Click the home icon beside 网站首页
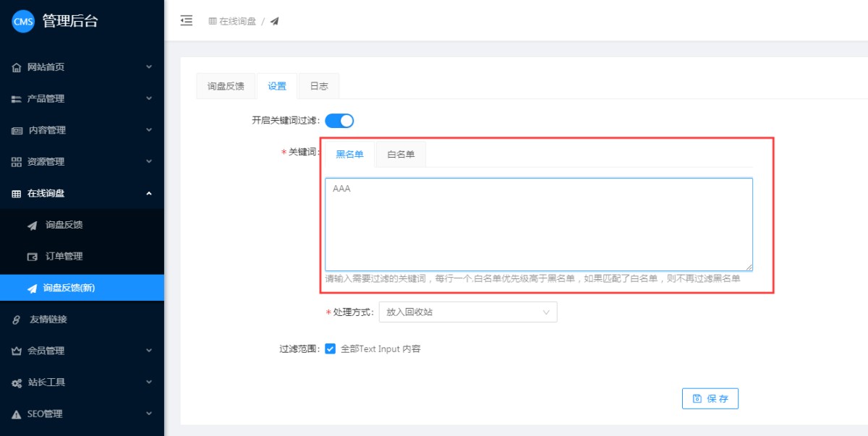 pos(17,67)
